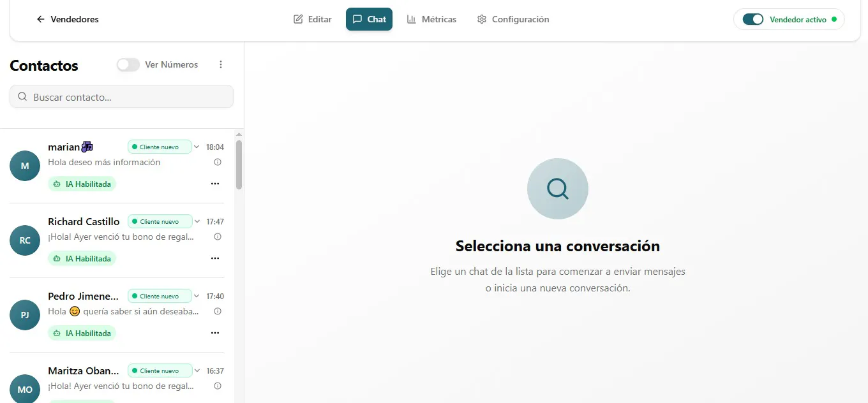Toggle IA Habilitada badge for marian
The image size is (868, 403).
click(x=82, y=184)
